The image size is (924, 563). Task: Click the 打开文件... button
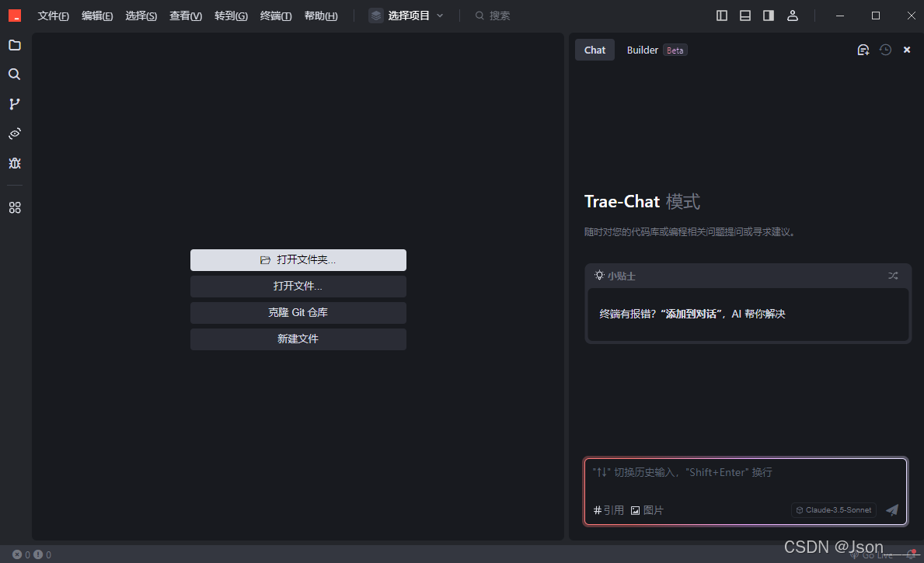point(298,287)
